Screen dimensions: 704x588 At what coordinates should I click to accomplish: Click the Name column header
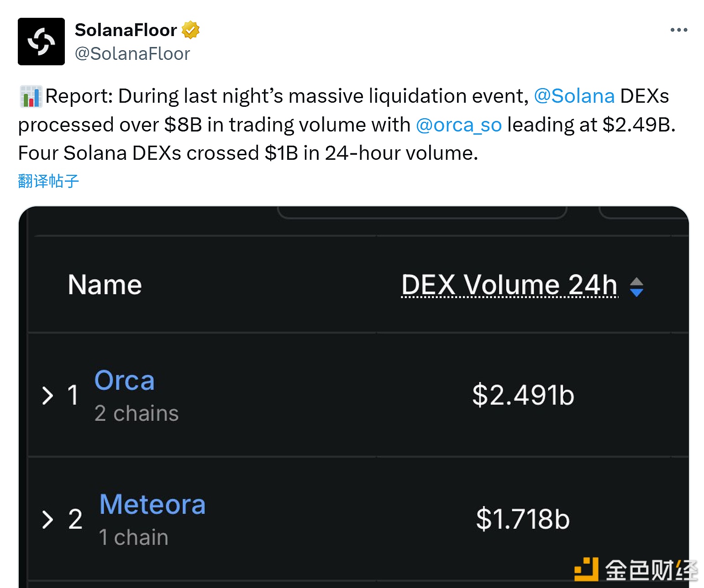point(105,285)
